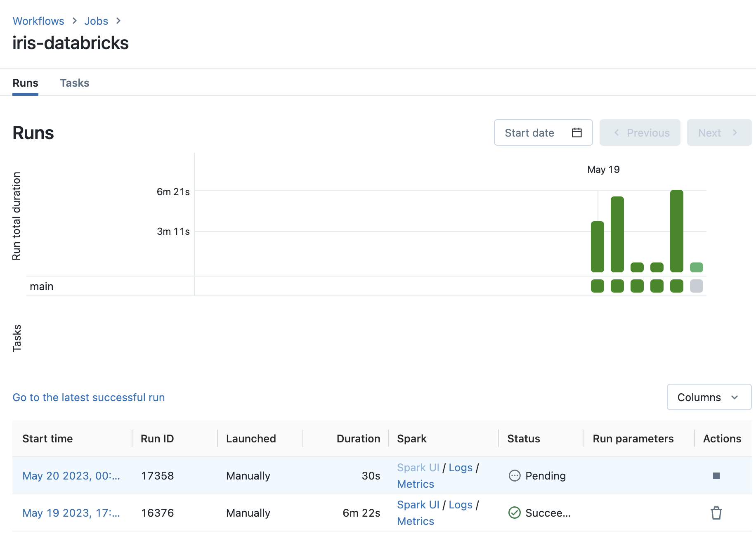Click the calendar icon in Start date
Screen dimensions: 756x534
[576, 132]
